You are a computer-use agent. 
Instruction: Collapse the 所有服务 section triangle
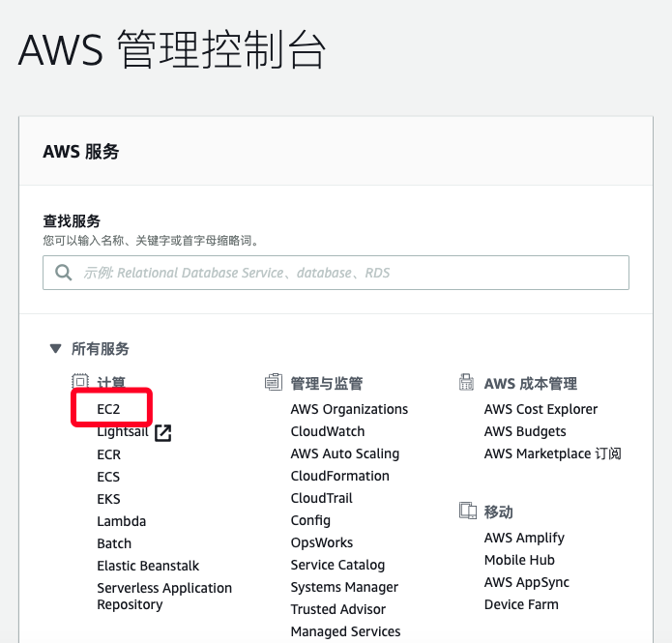click(x=55, y=348)
